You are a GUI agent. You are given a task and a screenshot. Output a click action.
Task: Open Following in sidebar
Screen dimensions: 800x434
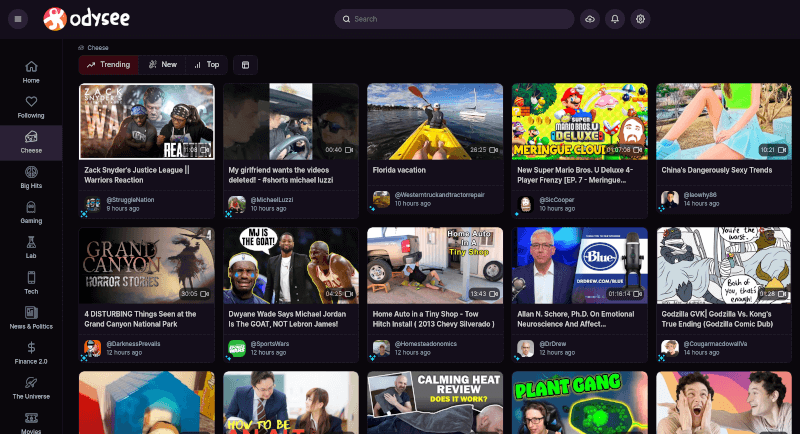(x=31, y=107)
